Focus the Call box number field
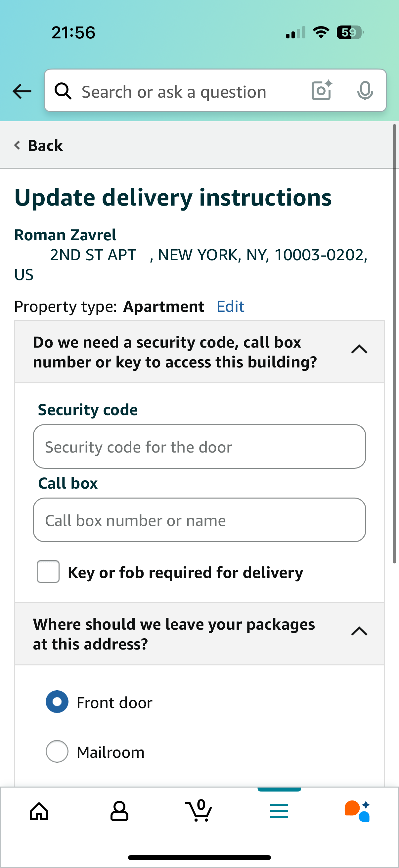 (199, 520)
